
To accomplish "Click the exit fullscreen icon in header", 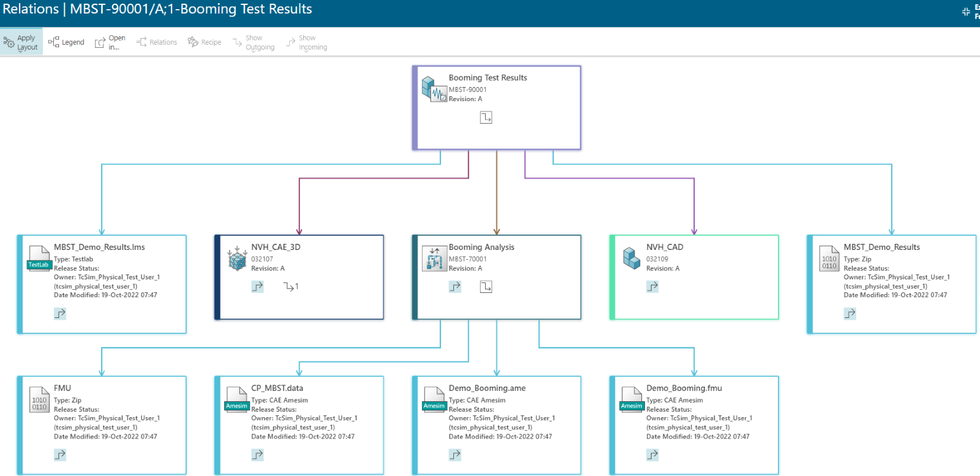I will pos(966,12).
